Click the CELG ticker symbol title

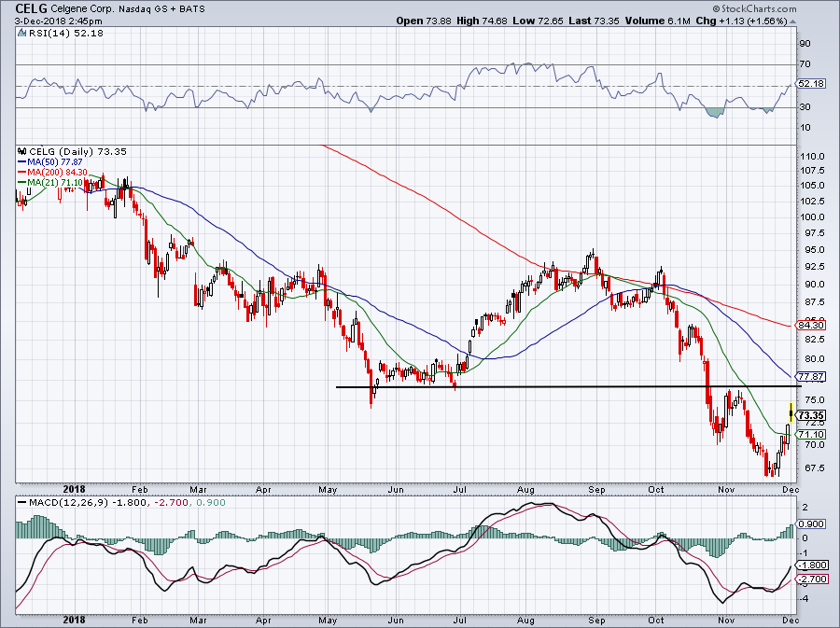tap(31, 8)
